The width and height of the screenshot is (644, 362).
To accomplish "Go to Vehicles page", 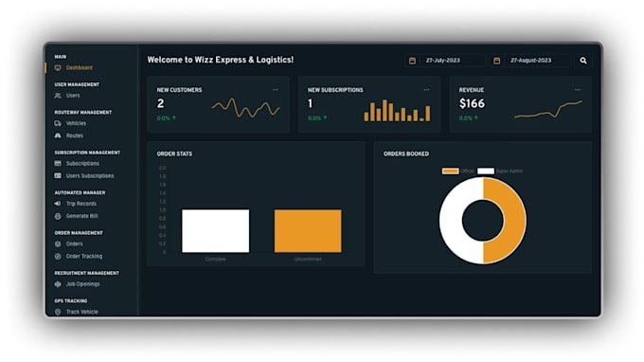I will 76,123.
